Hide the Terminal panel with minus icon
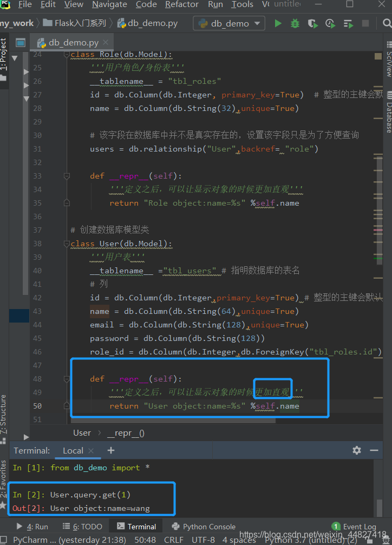The height and width of the screenshot is (545, 392). pos(374,450)
